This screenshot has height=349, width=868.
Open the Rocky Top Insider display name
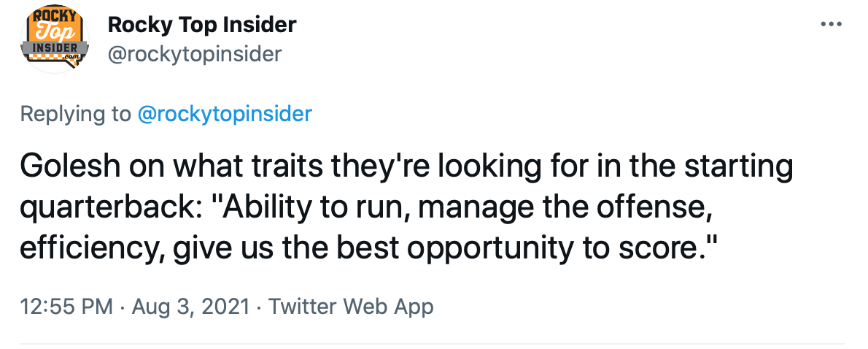202,24
